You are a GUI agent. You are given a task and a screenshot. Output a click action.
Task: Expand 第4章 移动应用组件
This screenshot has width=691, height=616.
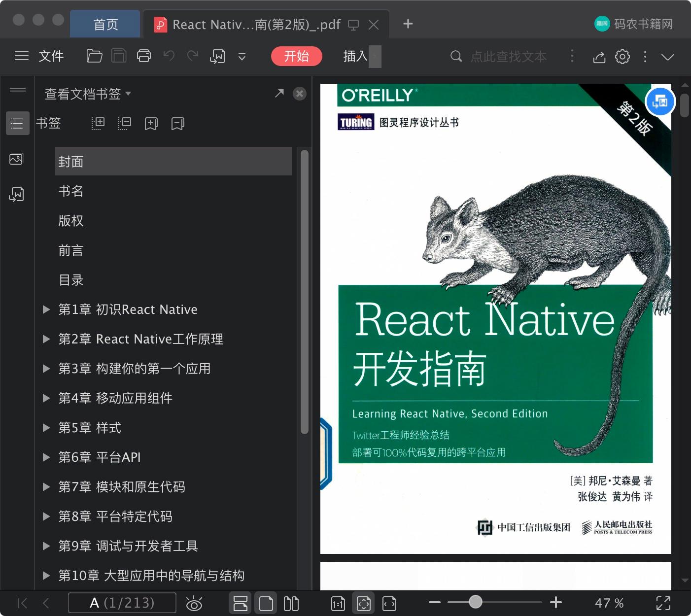tap(46, 398)
